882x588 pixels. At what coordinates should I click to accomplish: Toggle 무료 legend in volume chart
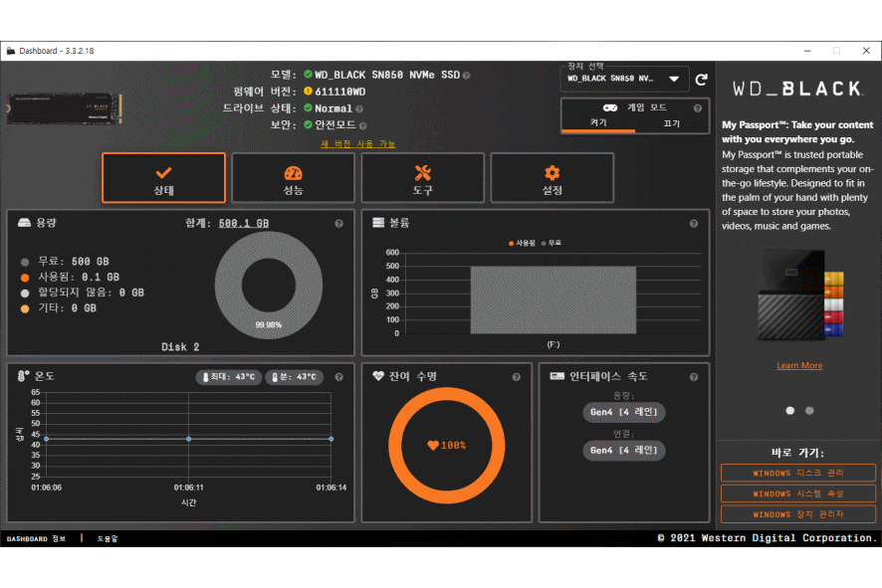pos(551,243)
